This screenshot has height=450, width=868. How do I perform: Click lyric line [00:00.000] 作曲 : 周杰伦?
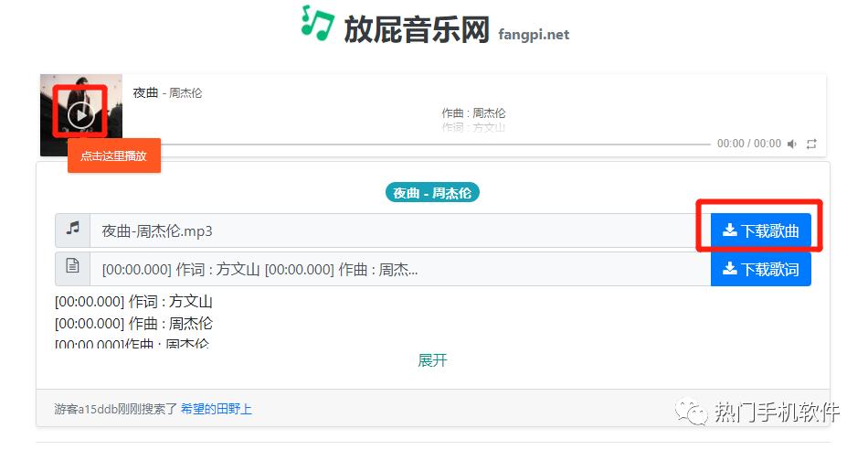(133, 324)
